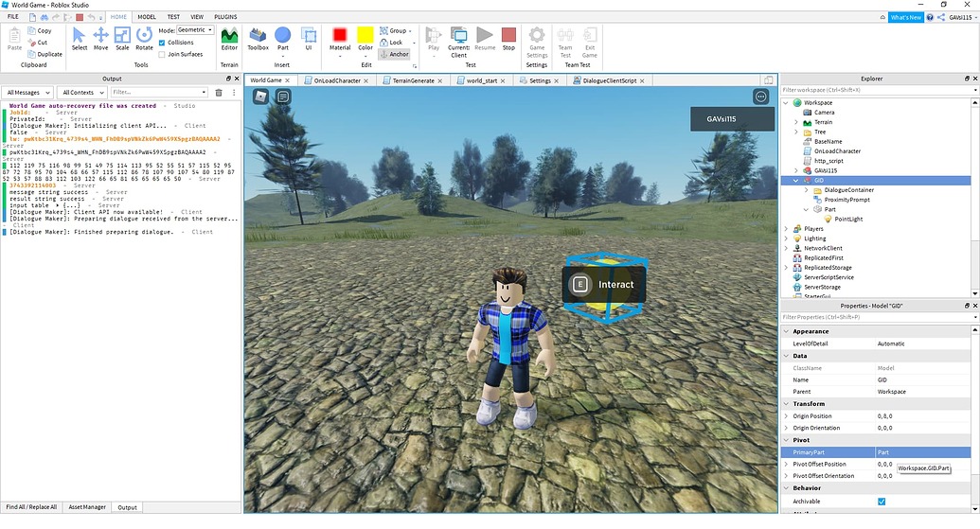This screenshot has width=980, height=529.
Task: Click the Output filter field
Action: [159, 93]
